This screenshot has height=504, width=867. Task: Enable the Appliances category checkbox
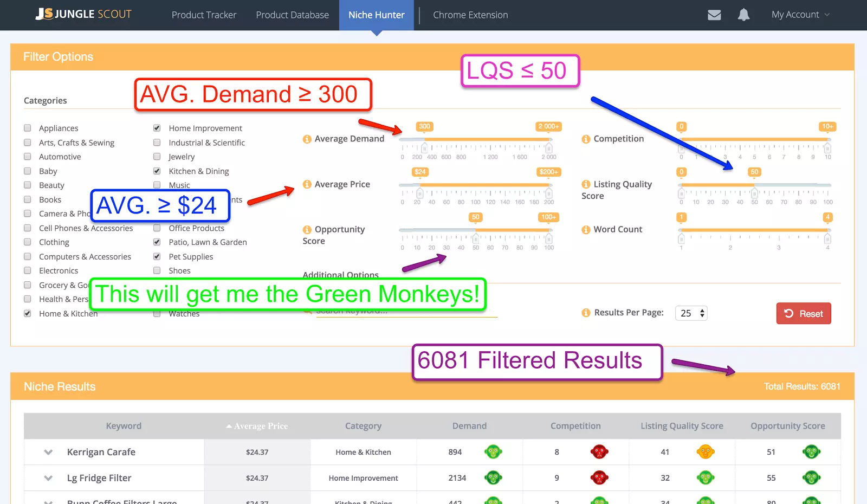pyautogui.click(x=27, y=128)
